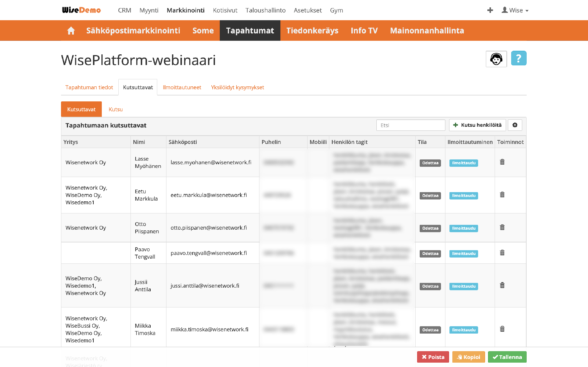
Task: Sort by Ilmoittautuminen column header
Action: click(470, 142)
